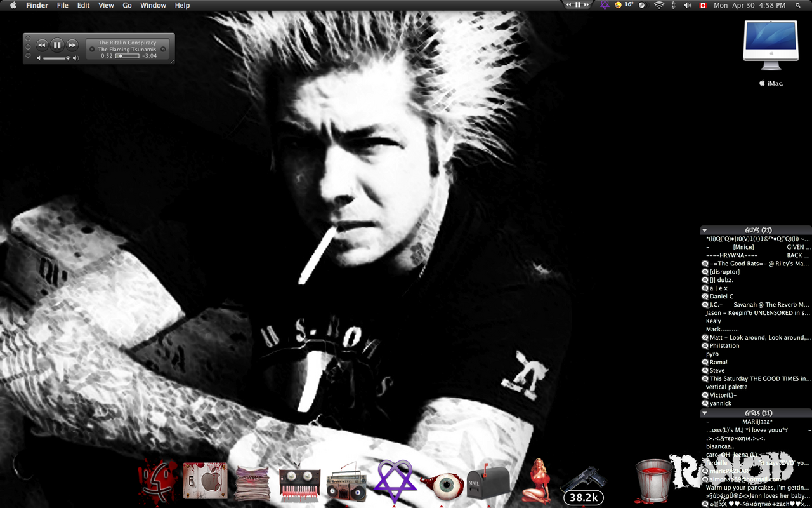Click the purple heartagram menu bar icon
Viewport: 812px width, 508px height.
pyautogui.click(x=605, y=4)
